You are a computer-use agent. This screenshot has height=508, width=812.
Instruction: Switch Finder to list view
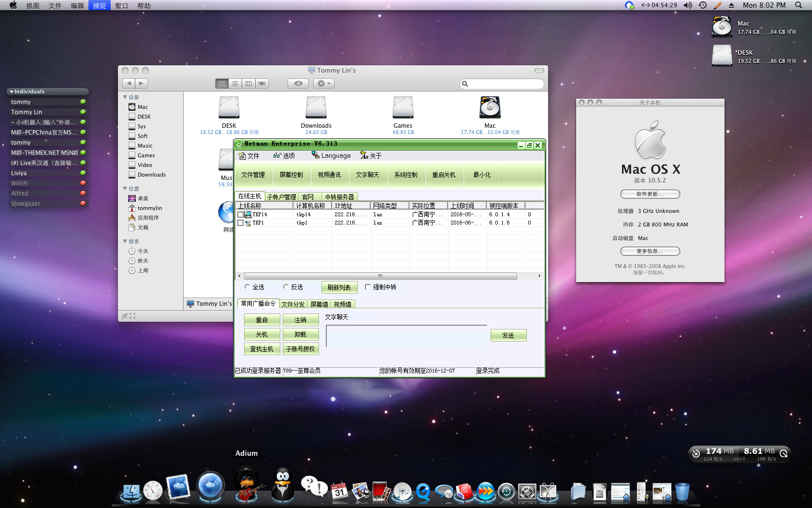(235, 83)
